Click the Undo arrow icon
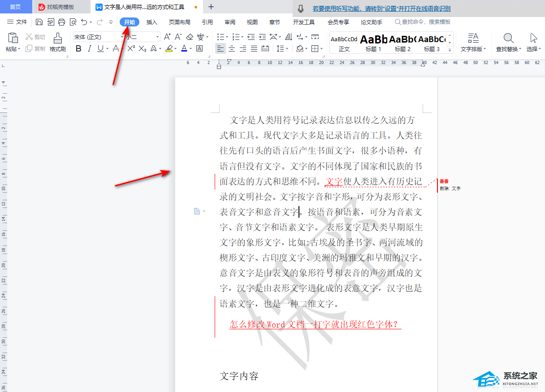 point(84,22)
